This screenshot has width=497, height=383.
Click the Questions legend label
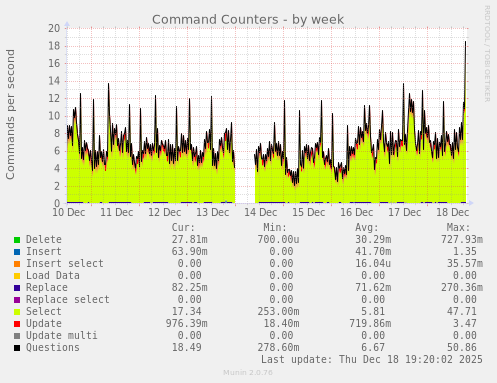pos(53,348)
